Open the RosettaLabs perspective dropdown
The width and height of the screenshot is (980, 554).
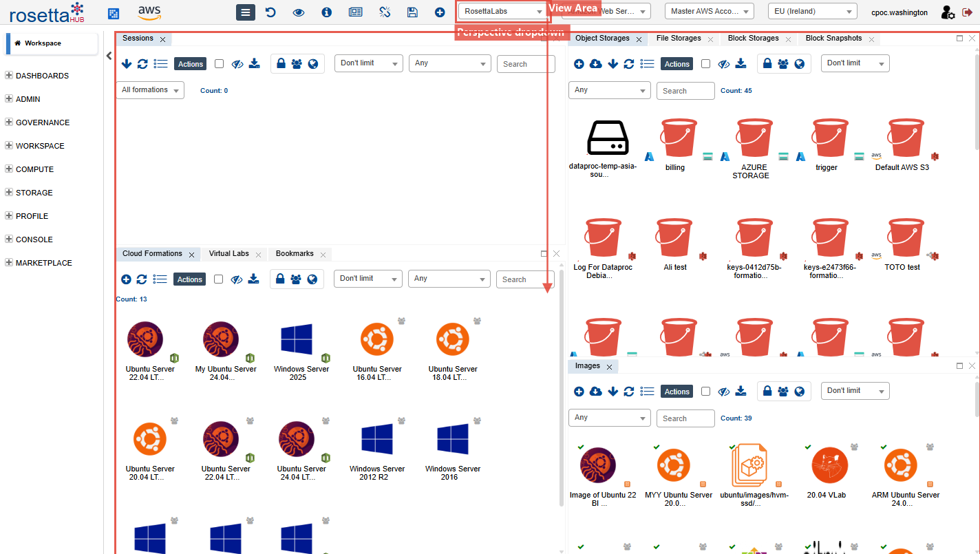[x=504, y=12]
